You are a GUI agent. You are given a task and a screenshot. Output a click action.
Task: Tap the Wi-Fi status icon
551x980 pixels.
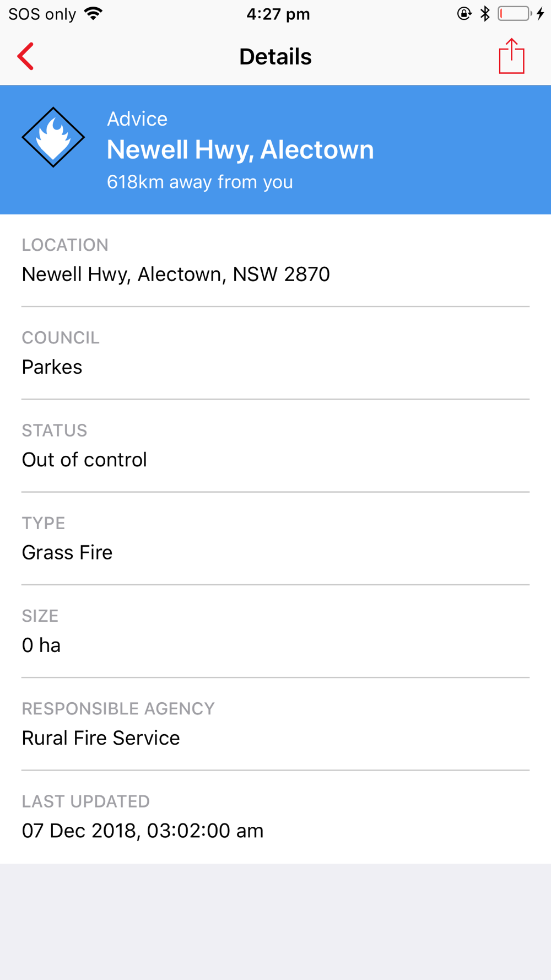point(94,13)
